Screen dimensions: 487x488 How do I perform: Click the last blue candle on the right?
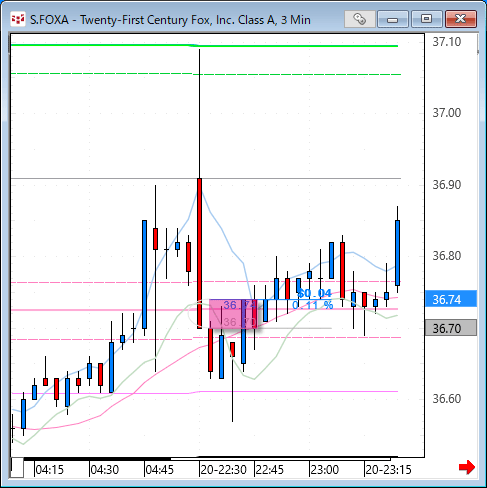(x=397, y=252)
